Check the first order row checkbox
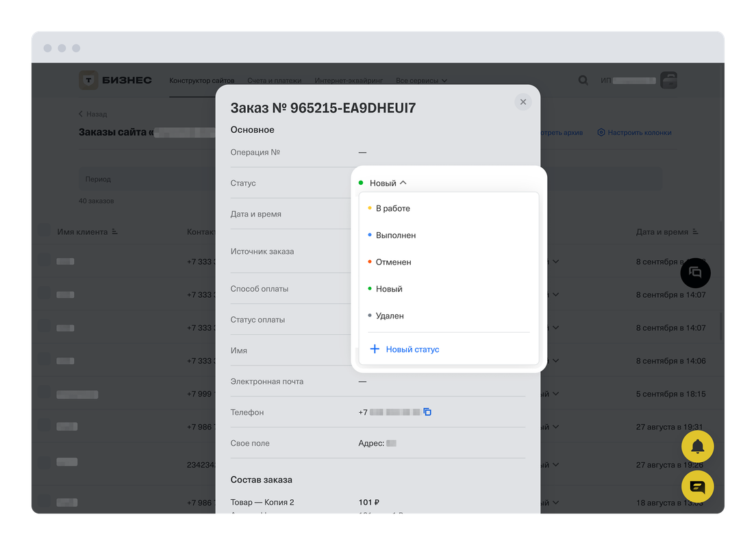756x545 pixels. pos(44,261)
